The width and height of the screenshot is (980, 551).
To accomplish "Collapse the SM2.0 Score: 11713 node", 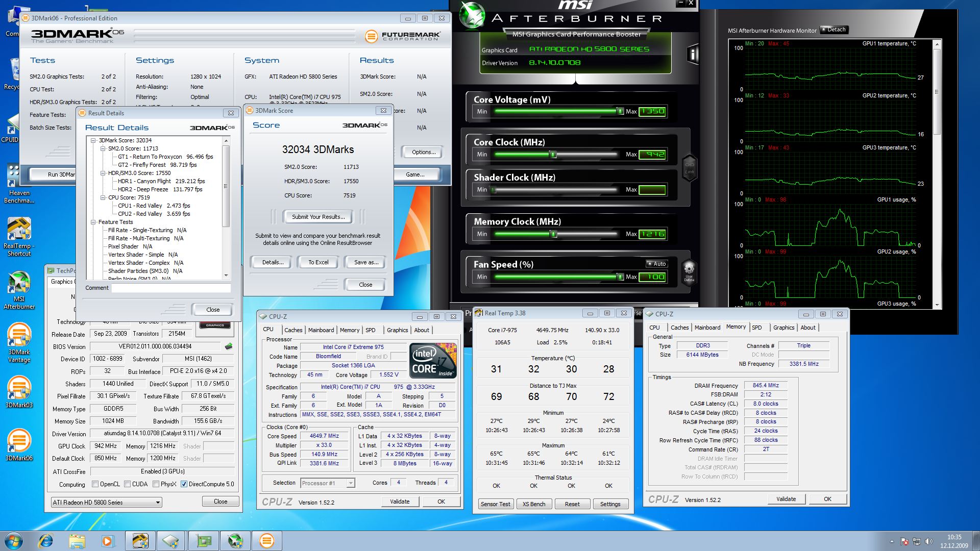I will pos(103,148).
